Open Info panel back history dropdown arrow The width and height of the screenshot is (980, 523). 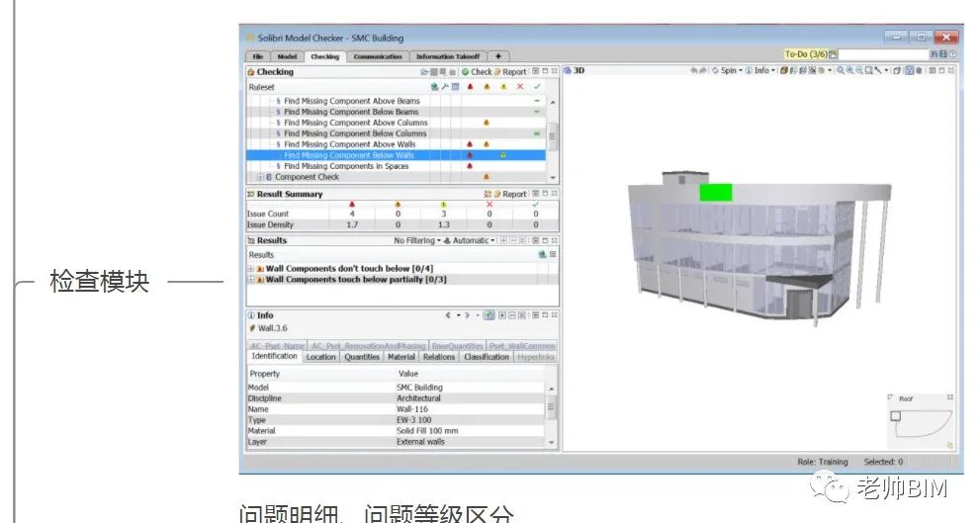[x=458, y=315]
